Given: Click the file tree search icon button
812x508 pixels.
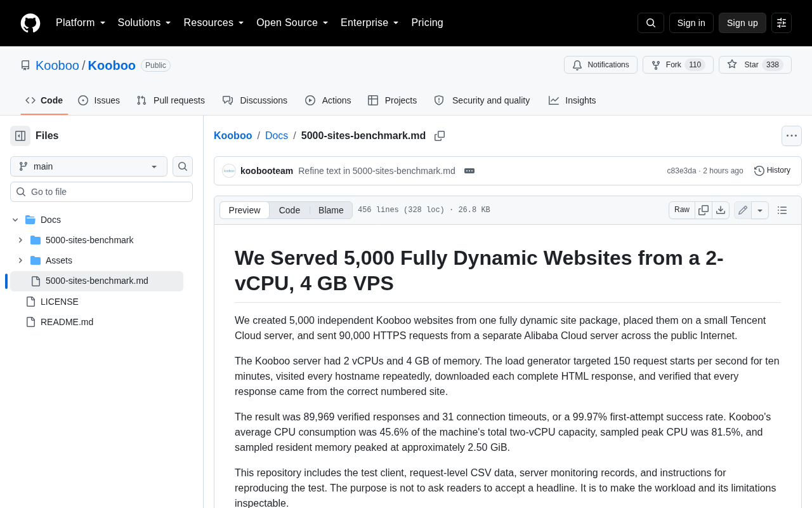Looking at the screenshot, I should [183, 166].
